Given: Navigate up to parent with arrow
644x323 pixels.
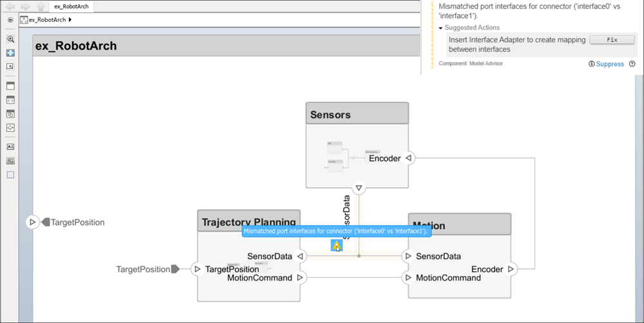Looking at the screenshot, I should click(41, 6).
